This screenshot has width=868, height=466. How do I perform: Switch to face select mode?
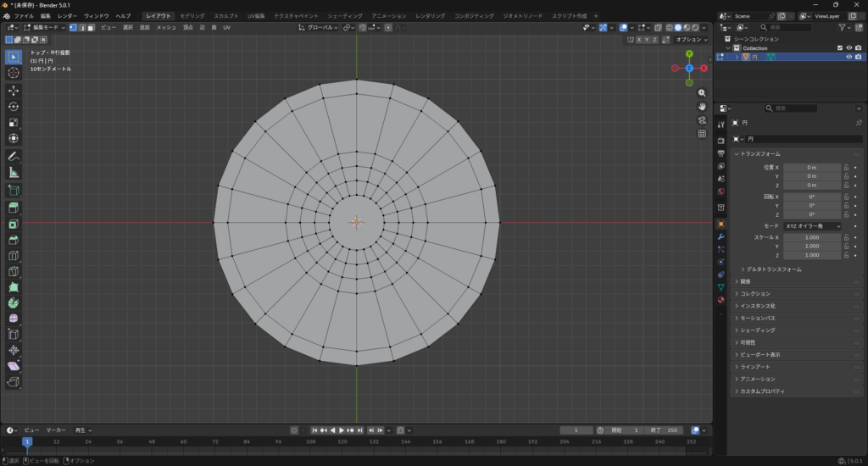tap(90, 28)
